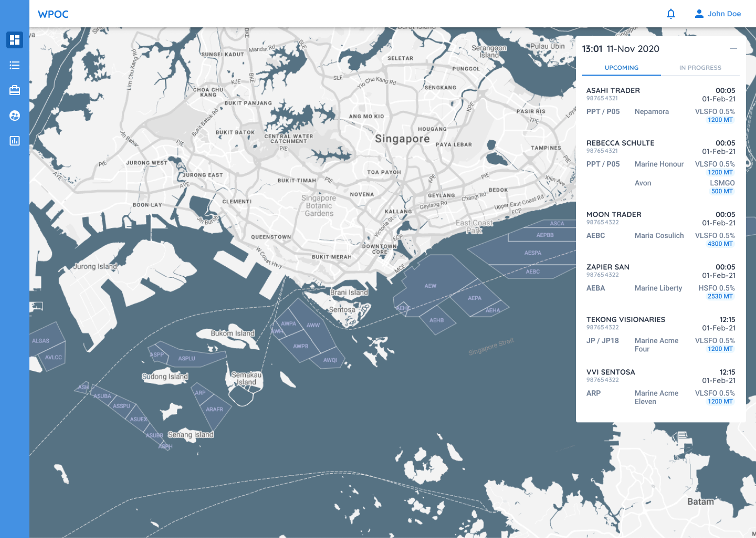Open the bar chart reports icon
Image resolution: width=756 pixels, height=538 pixels.
tap(15, 141)
